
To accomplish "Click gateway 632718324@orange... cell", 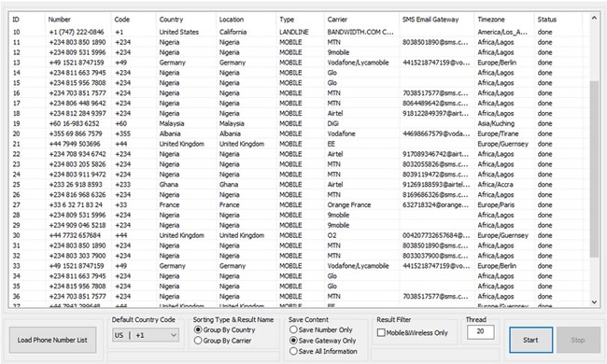I will [435, 205].
